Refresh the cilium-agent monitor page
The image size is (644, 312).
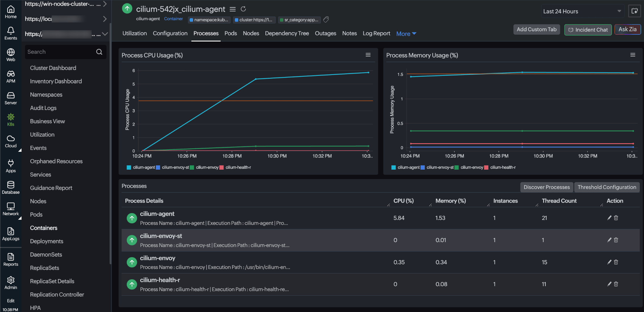(243, 9)
